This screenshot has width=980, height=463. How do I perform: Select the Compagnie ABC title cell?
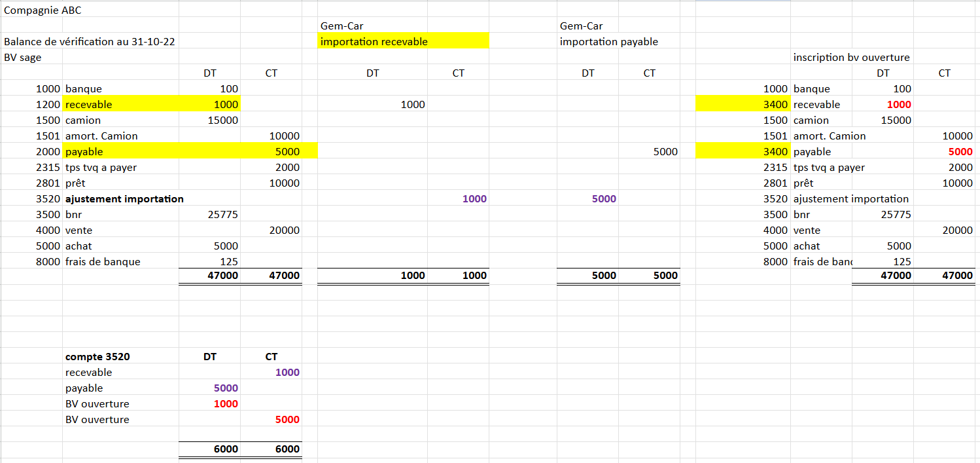(x=43, y=10)
